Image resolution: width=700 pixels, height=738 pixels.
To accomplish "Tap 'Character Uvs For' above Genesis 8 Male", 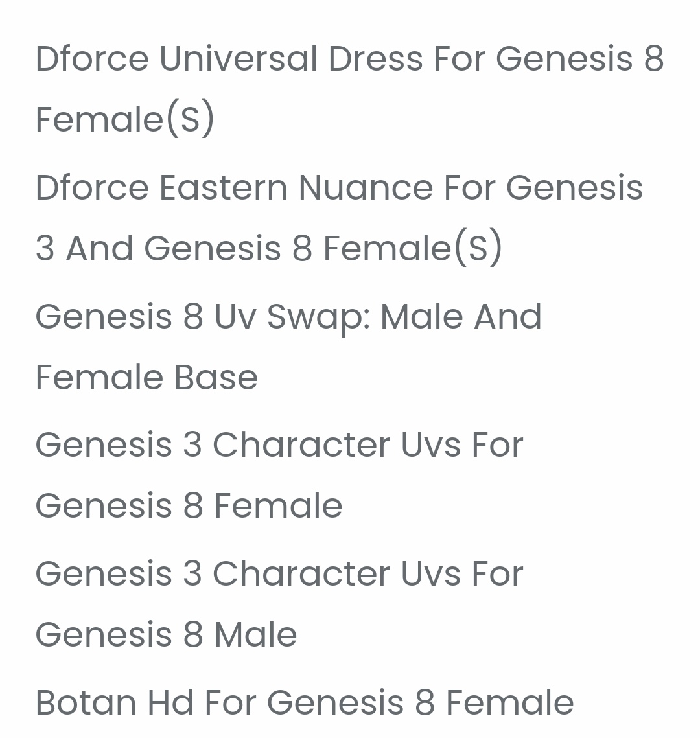I will click(x=367, y=574).
